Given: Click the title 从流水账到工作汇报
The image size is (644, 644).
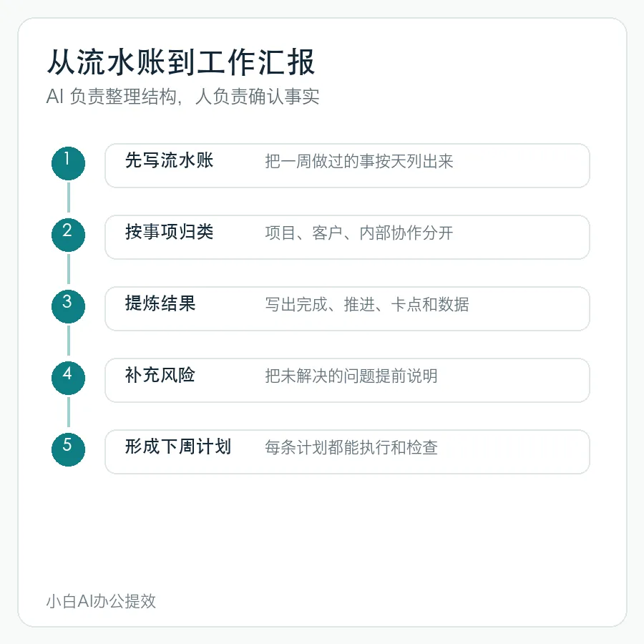Looking at the screenshot, I should coord(181,62).
